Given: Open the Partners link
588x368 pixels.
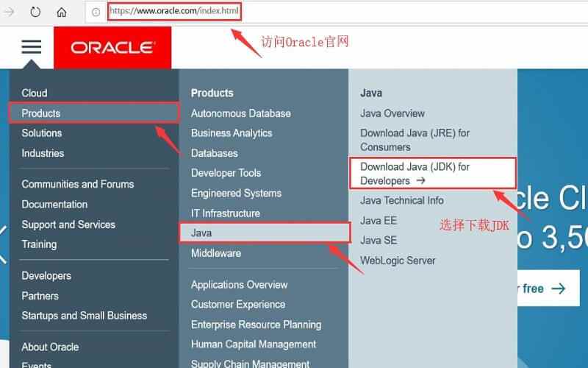Looking at the screenshot, I should tap(40, 296).
